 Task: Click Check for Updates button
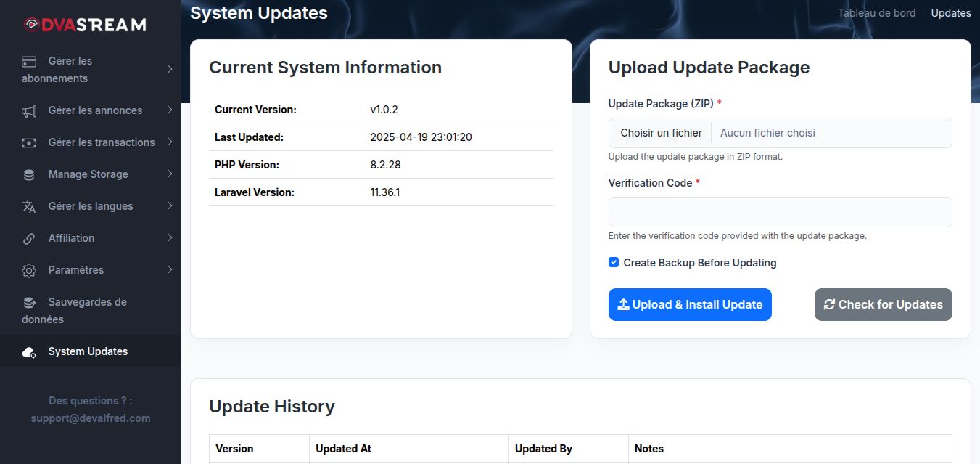(x=883, y=305)
